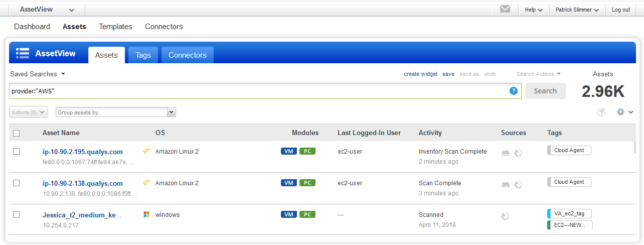Image resolution: width=644 pixels, height=245 pixels.
Task: Click PC module badge for ip-10-90-2-195
Action: pos(307,151)
